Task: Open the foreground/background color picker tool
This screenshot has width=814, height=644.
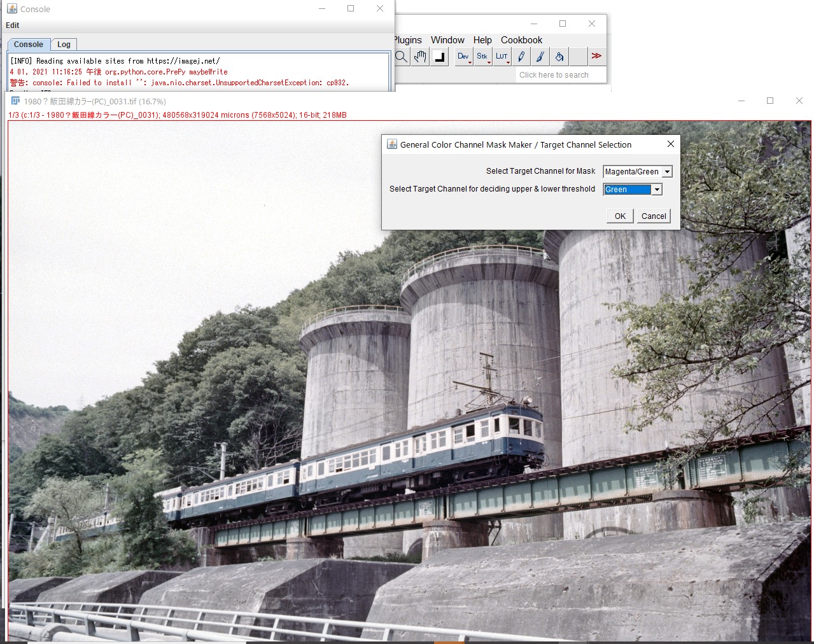Action: [439, 57]
